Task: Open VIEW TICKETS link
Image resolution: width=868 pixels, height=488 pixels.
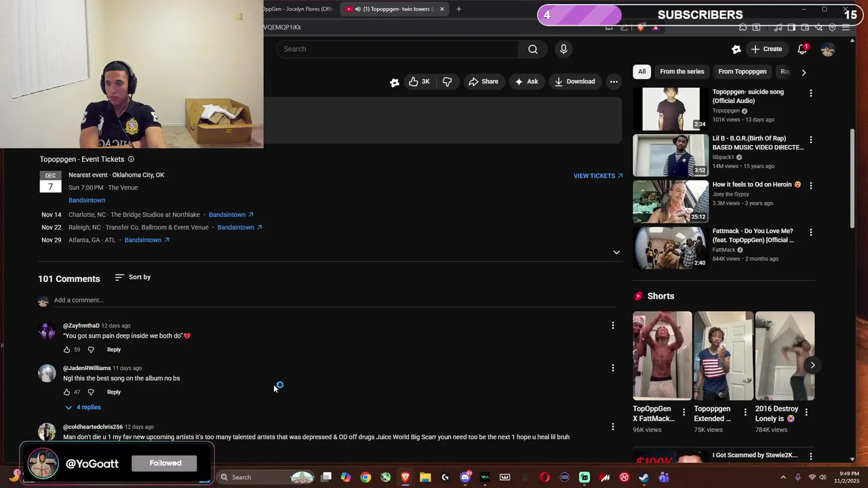Action: [x=598, y=176]
